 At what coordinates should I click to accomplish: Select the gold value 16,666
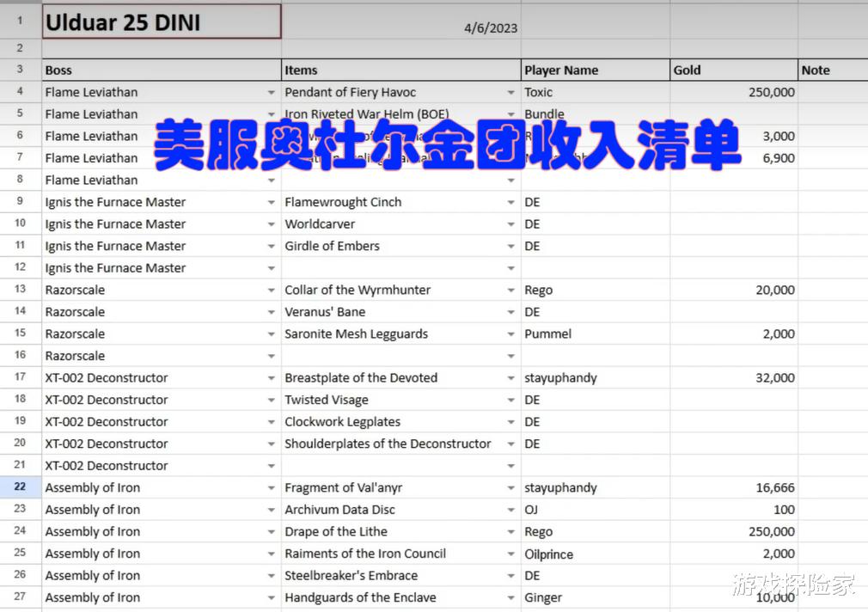tap(734, 488)
